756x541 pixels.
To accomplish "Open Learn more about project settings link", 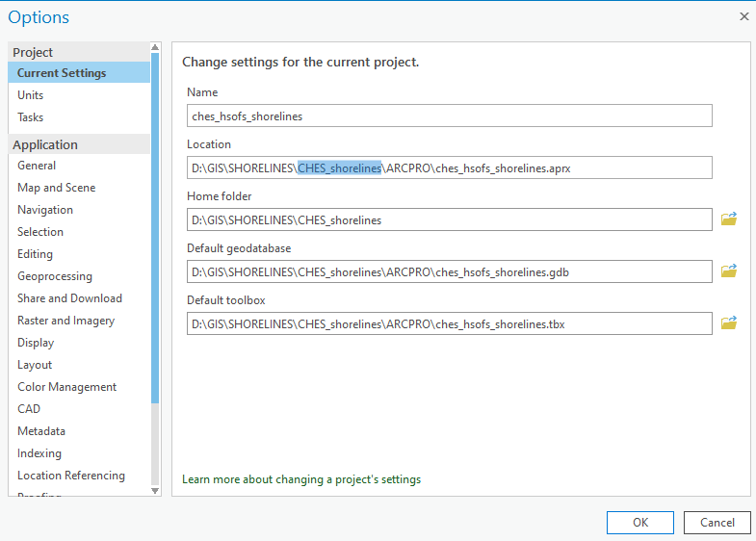I will tap(301, 479).
